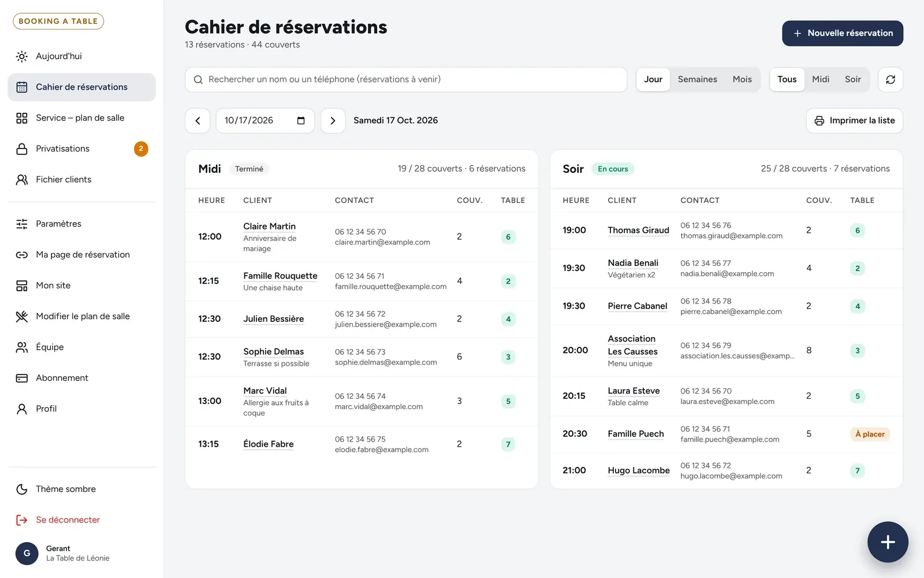The height and width of the screenshot is (578, 924).
Task: Open Équipe page
Action: [82, 347]
